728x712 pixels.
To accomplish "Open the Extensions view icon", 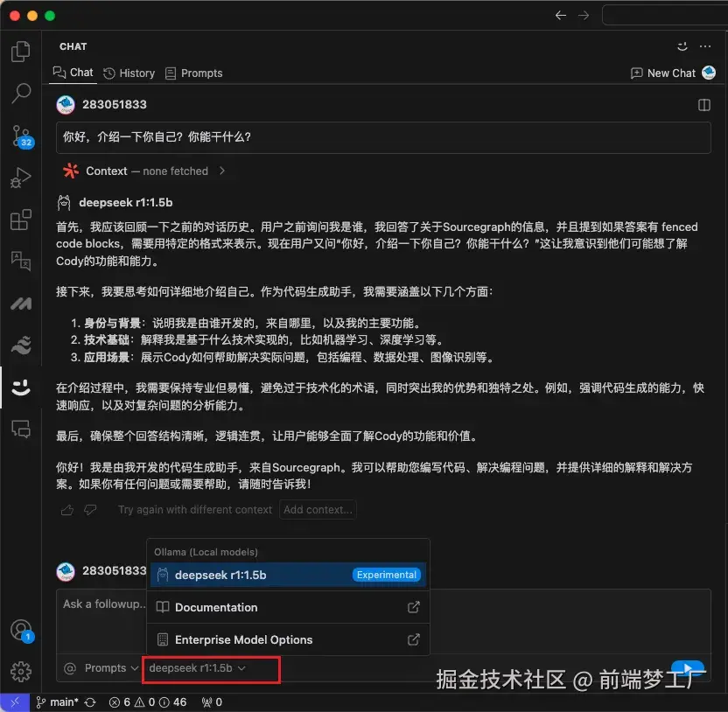I will coord(21,220).
